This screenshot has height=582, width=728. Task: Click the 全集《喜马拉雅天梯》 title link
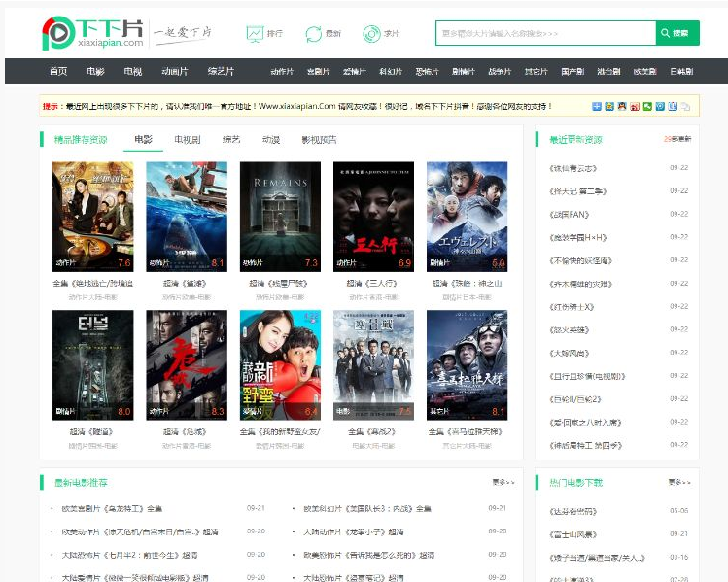(466, 432)
